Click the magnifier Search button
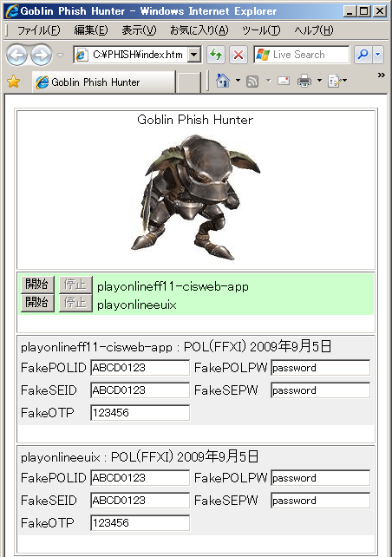Viewport: 392px width, 557px height. [x=363, y=55]
